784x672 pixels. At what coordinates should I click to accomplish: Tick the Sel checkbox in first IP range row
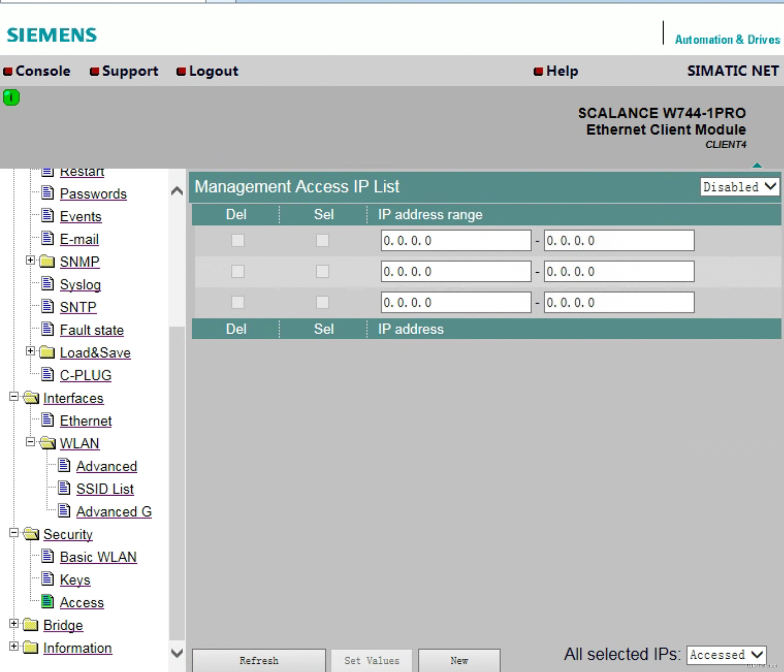(x=323, y=241)
